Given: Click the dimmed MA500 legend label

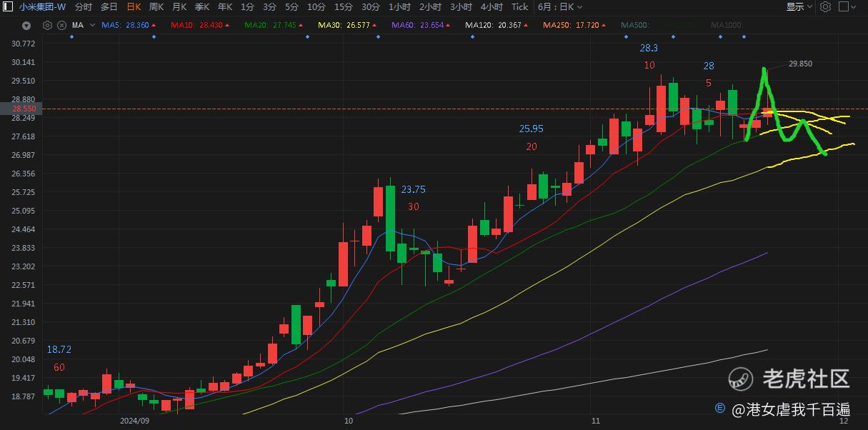Looking at the screenshot, I should coord(635,25).
